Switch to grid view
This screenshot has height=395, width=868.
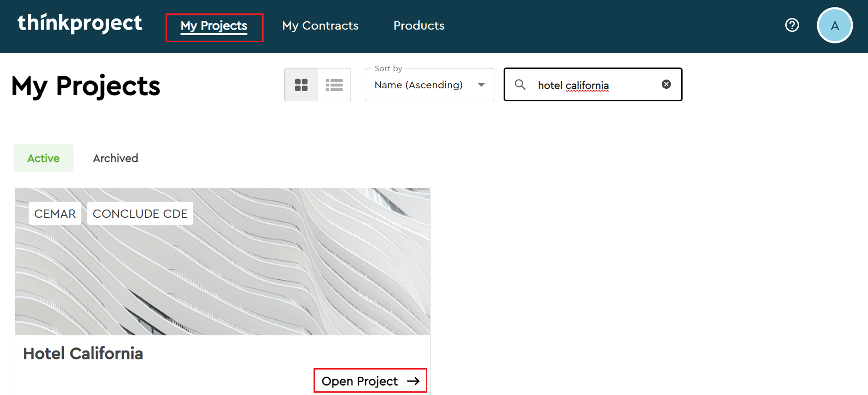[x=301, y=85]
